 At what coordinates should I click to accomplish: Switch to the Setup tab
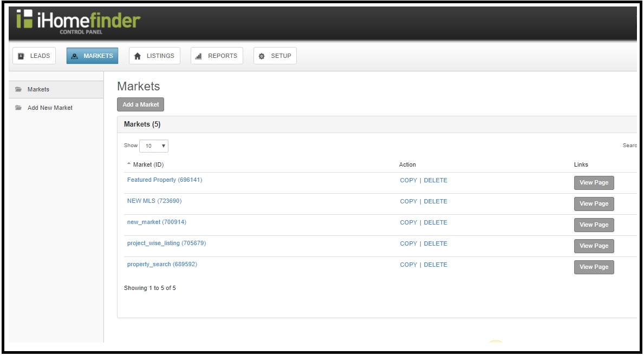coord(275,55)
